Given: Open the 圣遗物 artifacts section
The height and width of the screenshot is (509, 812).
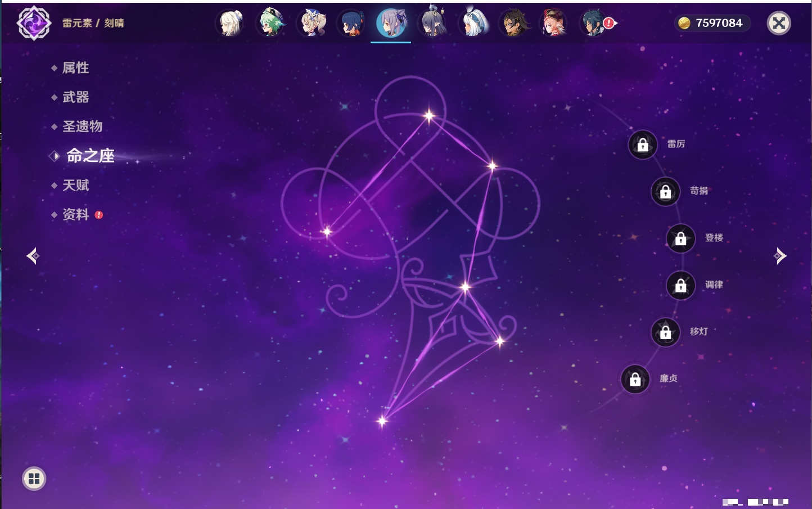Looking at the screenshot, I should pyautogui.click(x=82, y=127).
